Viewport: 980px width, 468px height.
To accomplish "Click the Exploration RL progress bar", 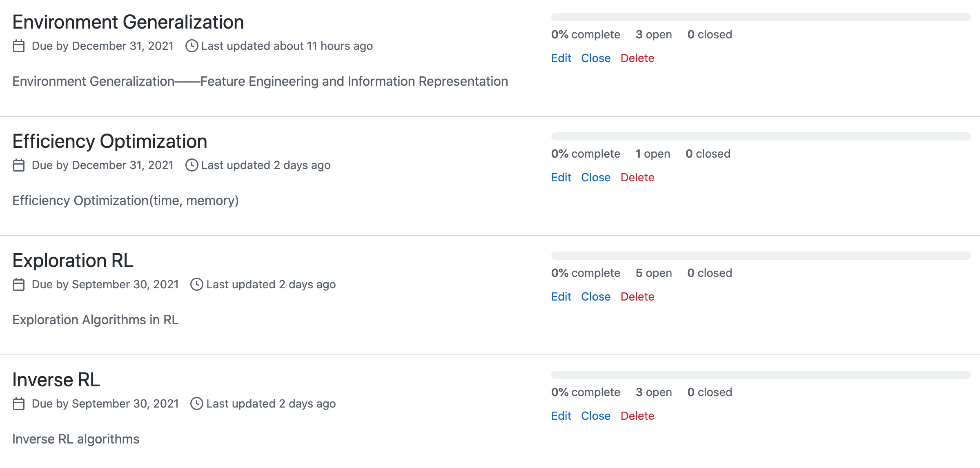I will pos(761,256).
